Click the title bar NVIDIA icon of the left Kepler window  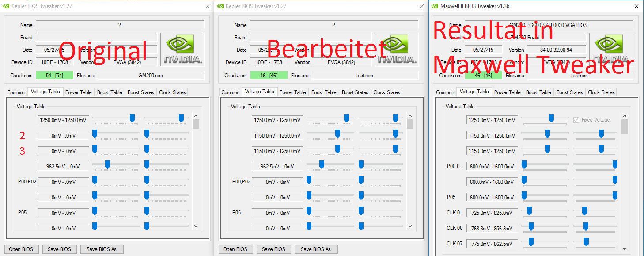(x=6, y=6)
